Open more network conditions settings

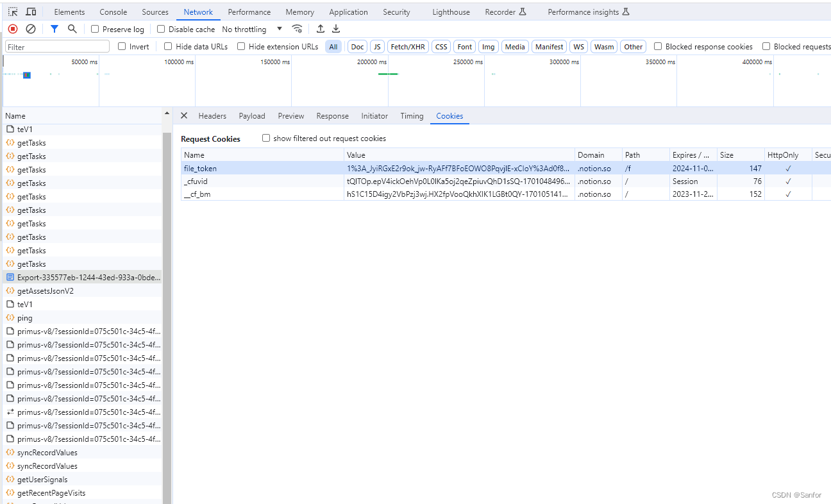coord(297,29)
